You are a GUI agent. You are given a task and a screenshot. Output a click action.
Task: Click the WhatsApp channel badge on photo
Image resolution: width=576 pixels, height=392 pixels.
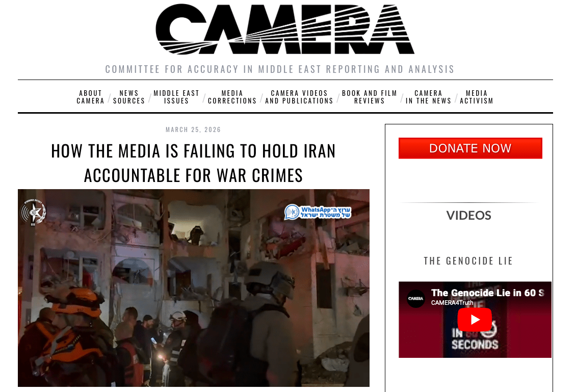[318, 212]
